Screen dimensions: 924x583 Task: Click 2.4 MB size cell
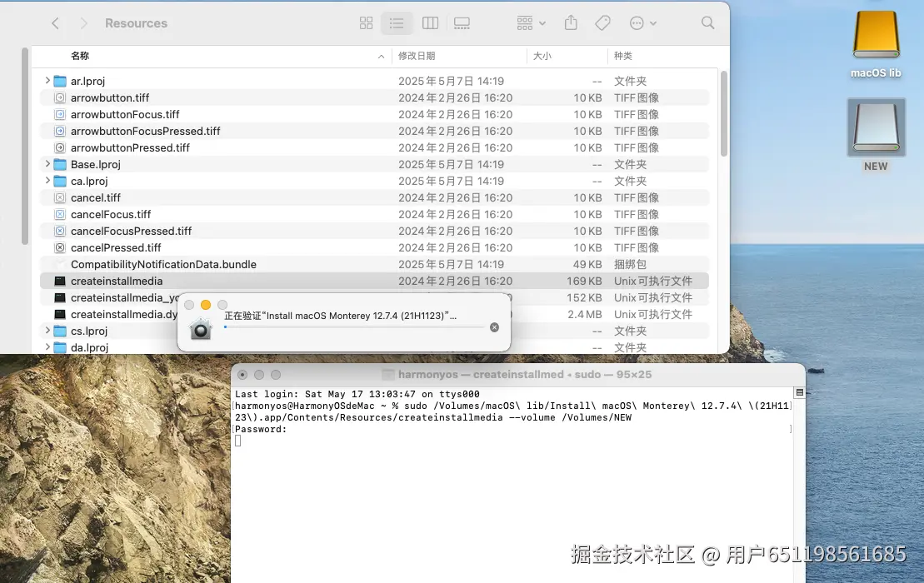[x=585, y=315]
